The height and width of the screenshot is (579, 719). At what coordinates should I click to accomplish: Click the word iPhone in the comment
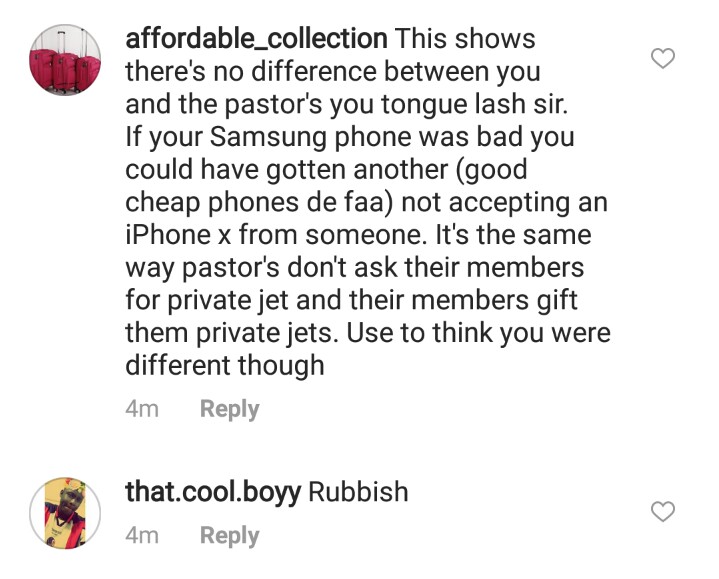(169, 235)
